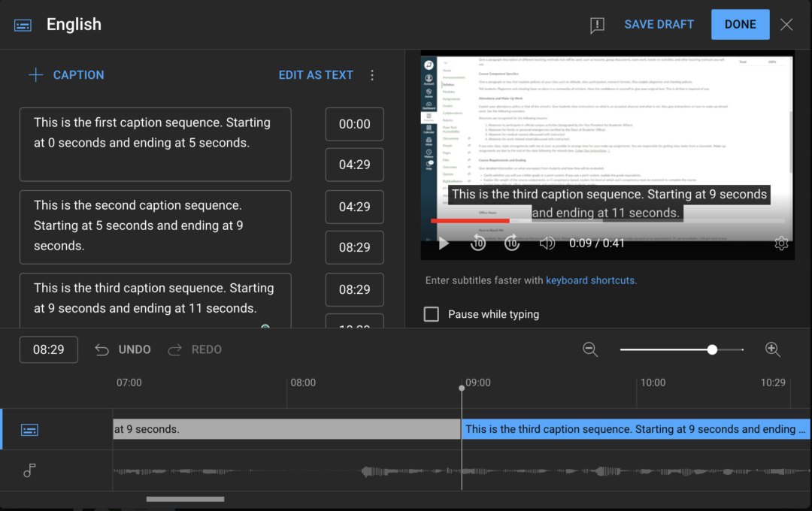Zoom out the timeline view
Screen dimensions: 812x511
point(591,349)
